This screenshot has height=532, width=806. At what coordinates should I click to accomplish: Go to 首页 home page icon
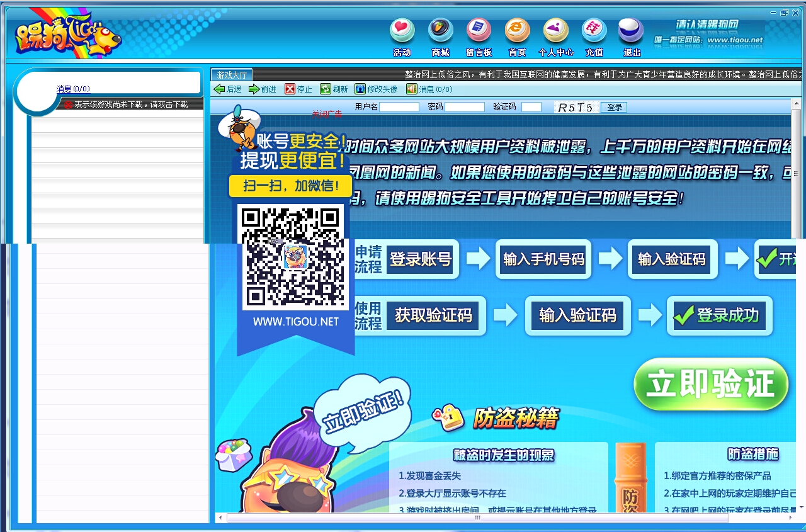(518, 30)
